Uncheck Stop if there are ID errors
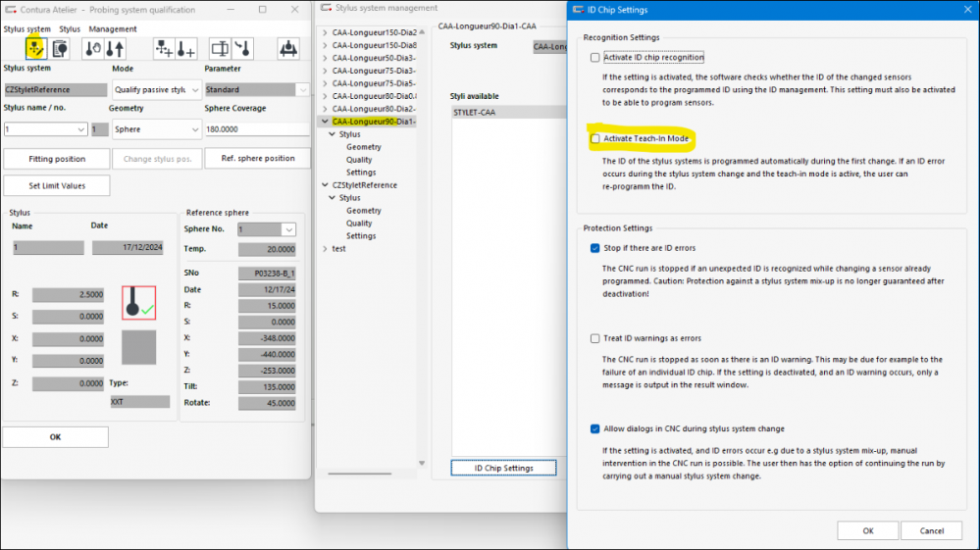The width and height of the screenshot is (980, 550). [x=595, y=248]
